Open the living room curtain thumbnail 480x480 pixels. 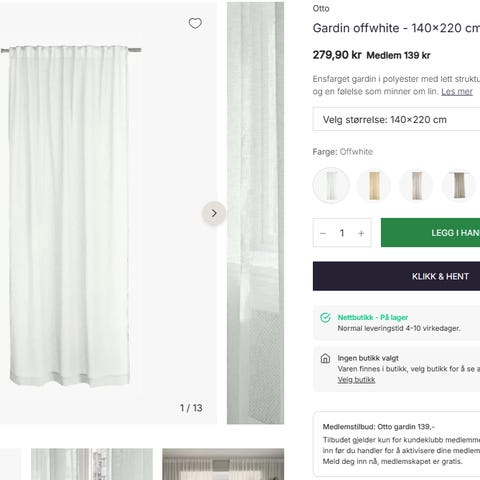tap(223, 464)
